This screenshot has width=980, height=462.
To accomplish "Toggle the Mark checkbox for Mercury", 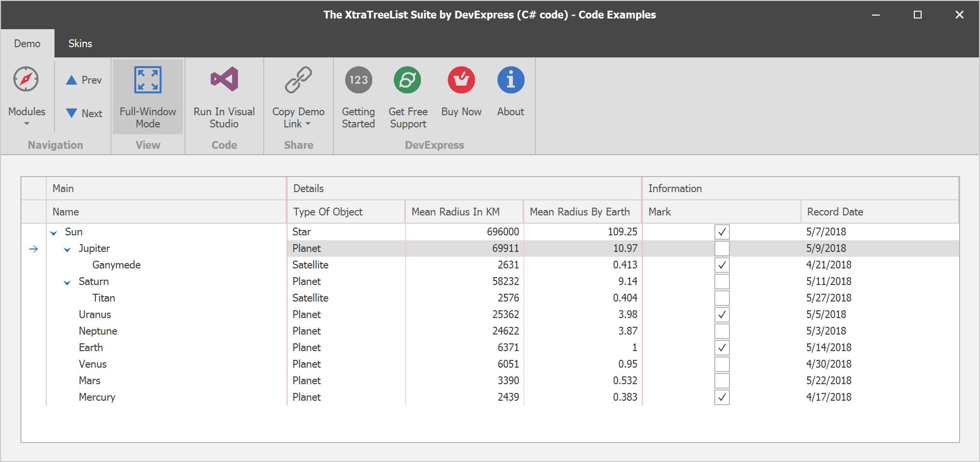I will 722,397.
